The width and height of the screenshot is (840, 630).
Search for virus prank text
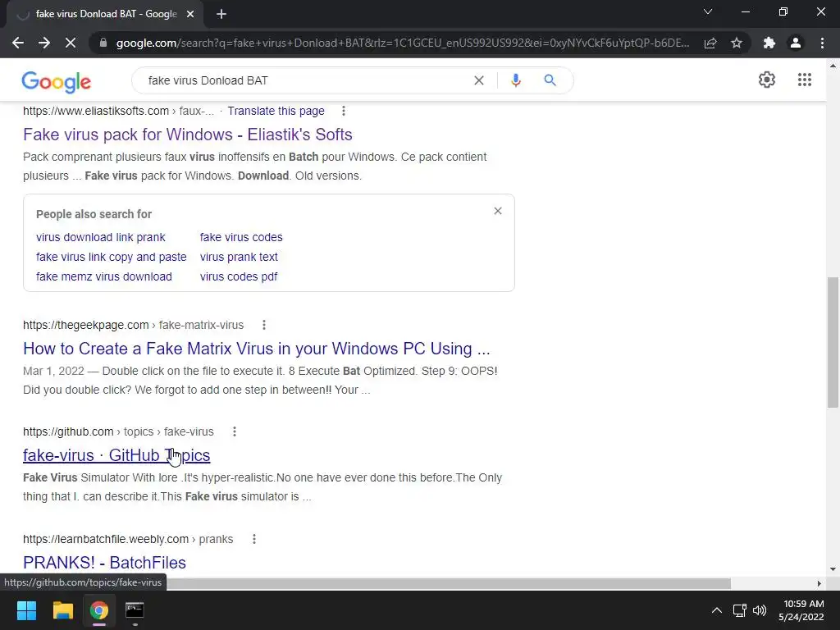pos(239,257)
